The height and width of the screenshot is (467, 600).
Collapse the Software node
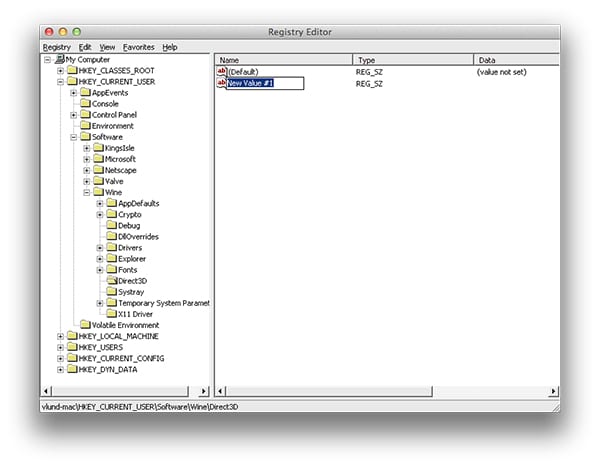tap(73, 137)
